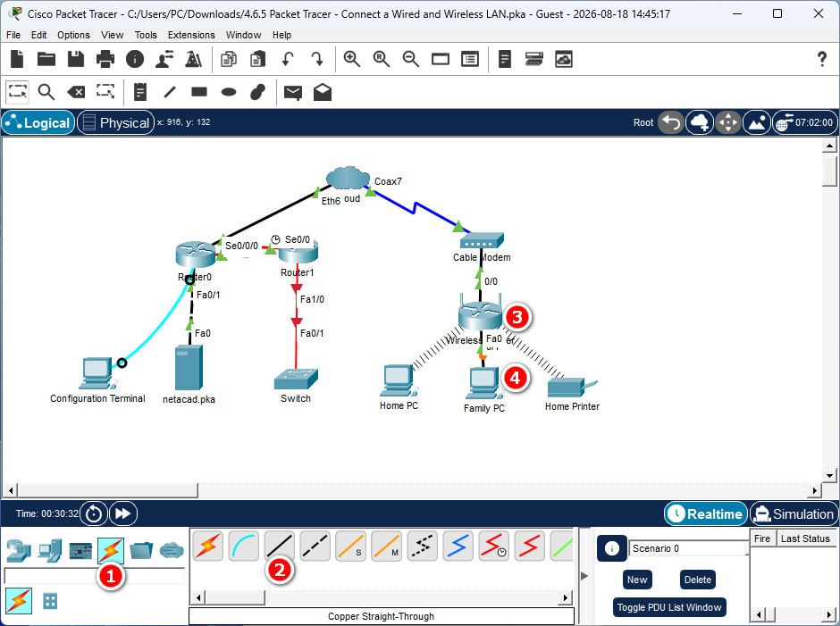Viewport: 840px width, 626px height.
Task: Open the Options menu
Action: [73, 35]
